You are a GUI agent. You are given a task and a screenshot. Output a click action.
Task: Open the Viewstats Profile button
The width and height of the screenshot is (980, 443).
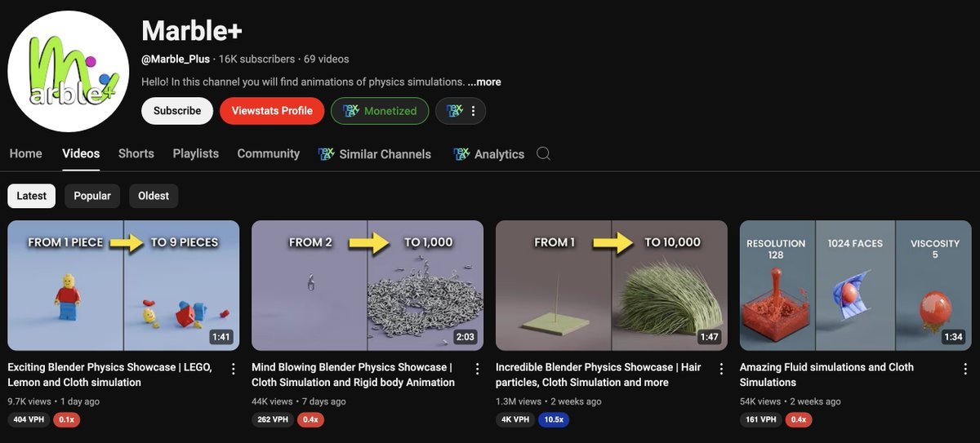pos(272,111)
